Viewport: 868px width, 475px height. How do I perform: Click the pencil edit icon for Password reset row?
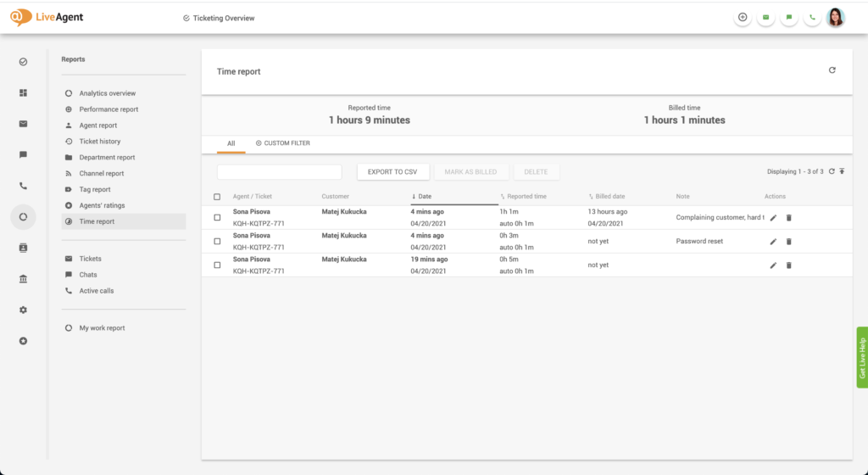point(773,242)
